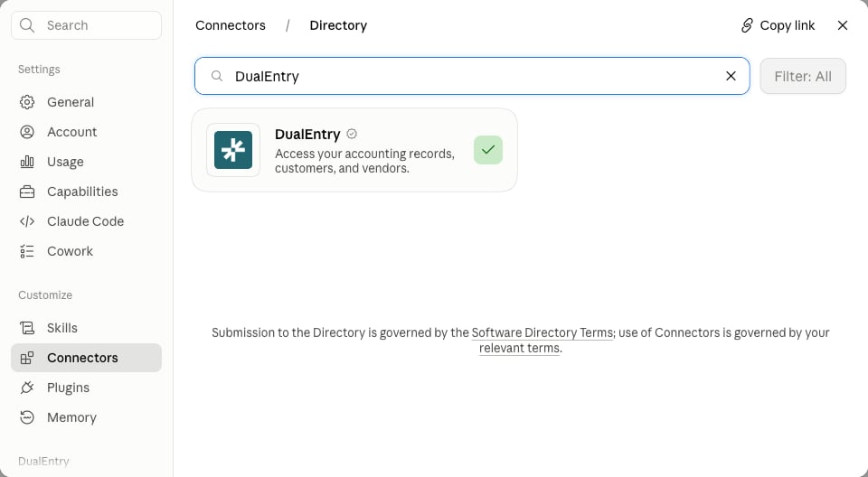868x477 pixels.
Task: Click the DualEntry description text
Action: (x=364, y=161)
